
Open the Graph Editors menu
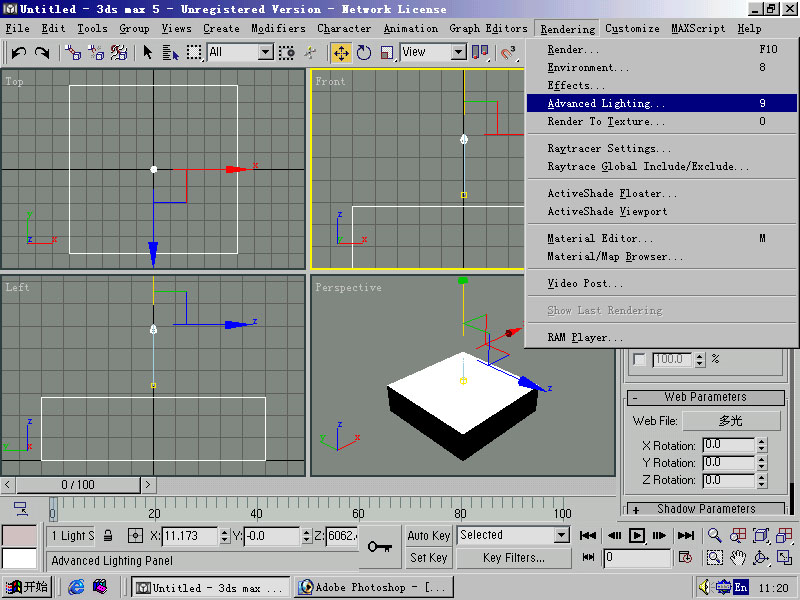click(488, 29)
